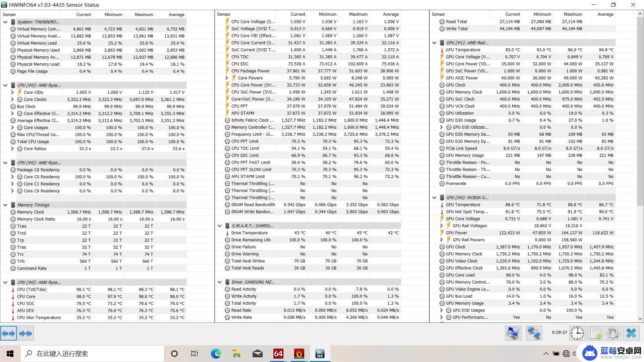This screenshot has width=644, height=362.
Task: Open Cortana circle icon on taskbar
Action: pyautogui.click(x=174, y=354)
